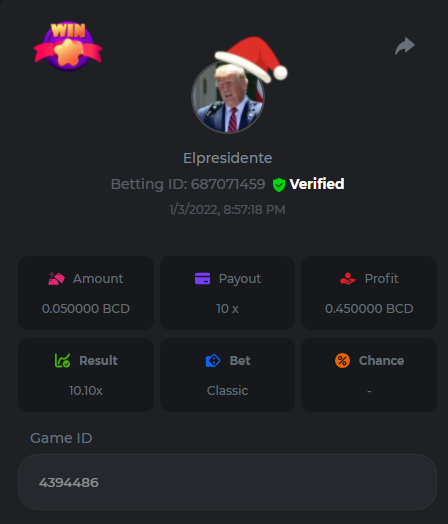Click the purple Payout card icon
The height and width of the screenshot is (524, 448).
[x=202, y=278]
